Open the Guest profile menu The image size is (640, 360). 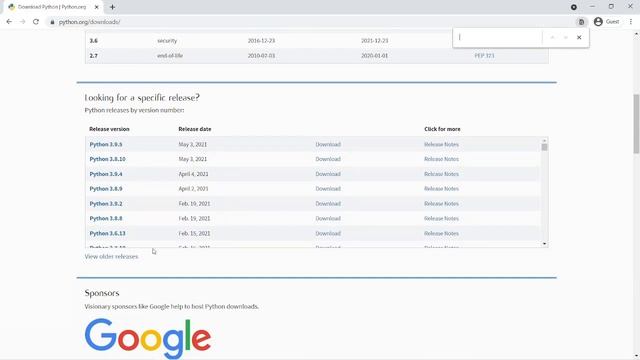[607, 22]
